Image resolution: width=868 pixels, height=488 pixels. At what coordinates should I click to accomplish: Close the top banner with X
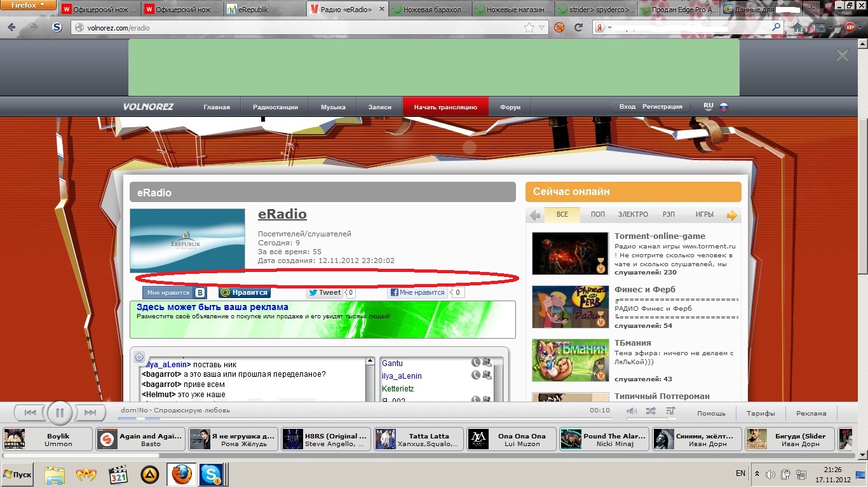[x=843, y=56]
